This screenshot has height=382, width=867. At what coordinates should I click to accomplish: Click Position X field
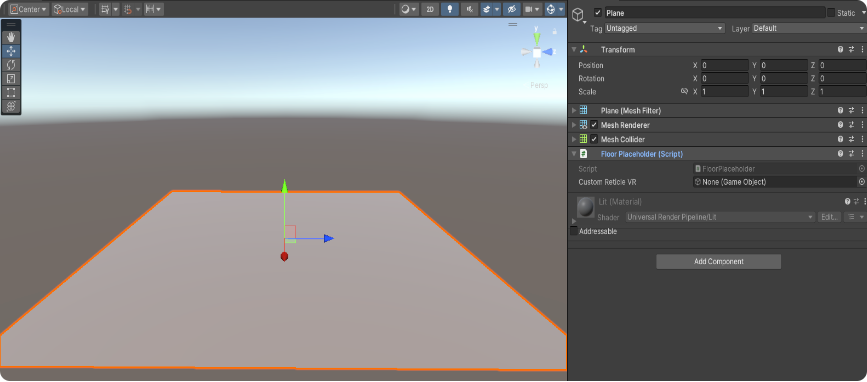tap(725, 65)
